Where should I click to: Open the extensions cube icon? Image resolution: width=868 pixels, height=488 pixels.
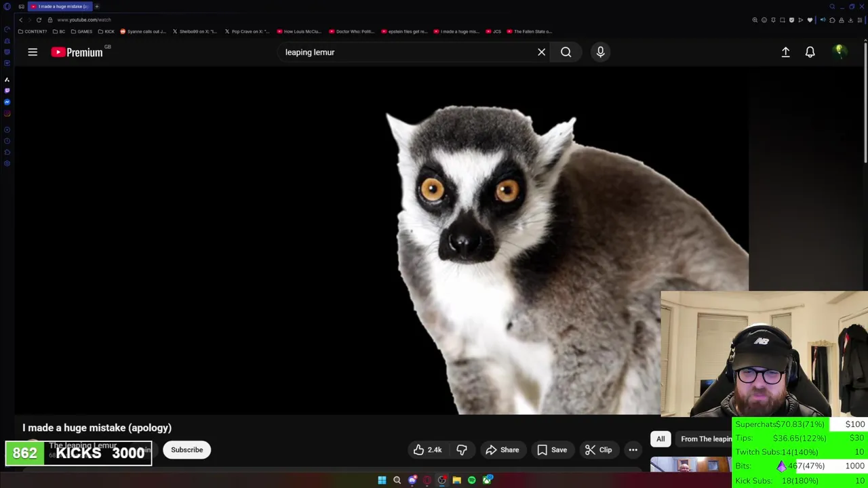tap(832, 20)
